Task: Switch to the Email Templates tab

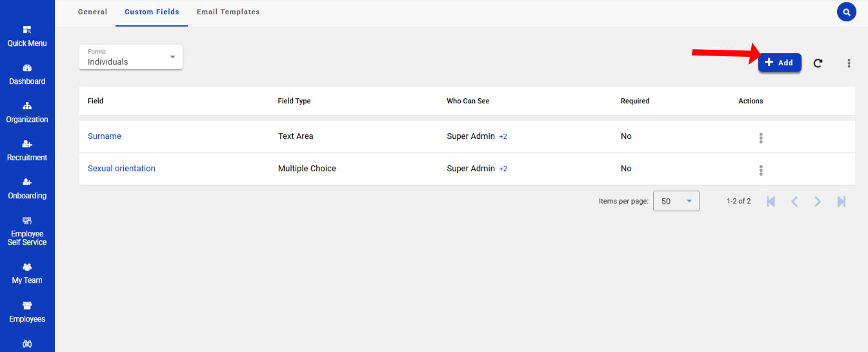Action: tap(228, 12)
